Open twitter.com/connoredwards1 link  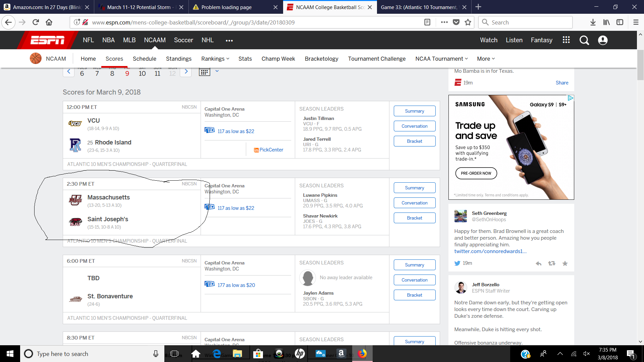490,251
